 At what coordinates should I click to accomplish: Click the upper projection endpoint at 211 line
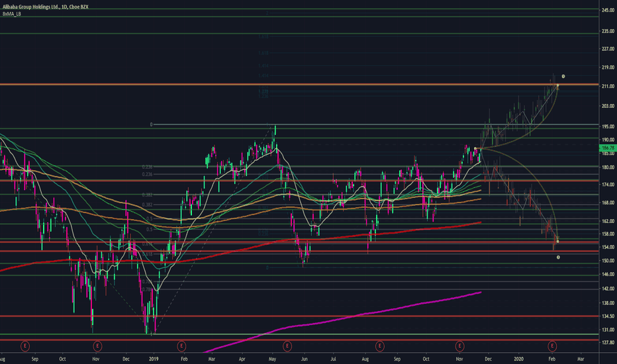[x=557, y=85]
